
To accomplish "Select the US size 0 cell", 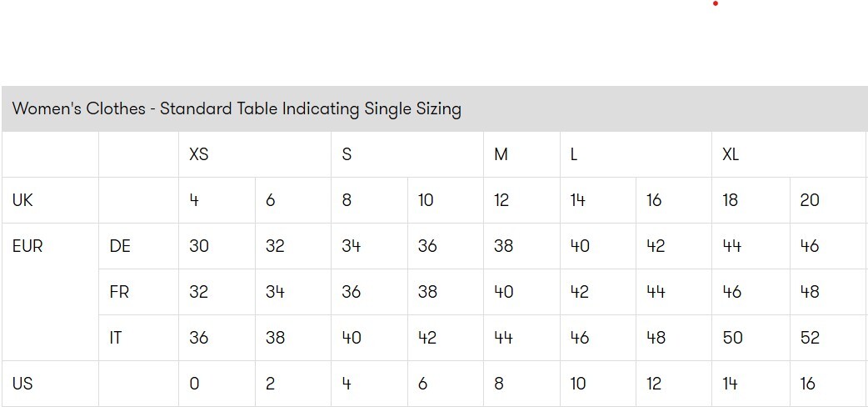I will pos(194,384).
